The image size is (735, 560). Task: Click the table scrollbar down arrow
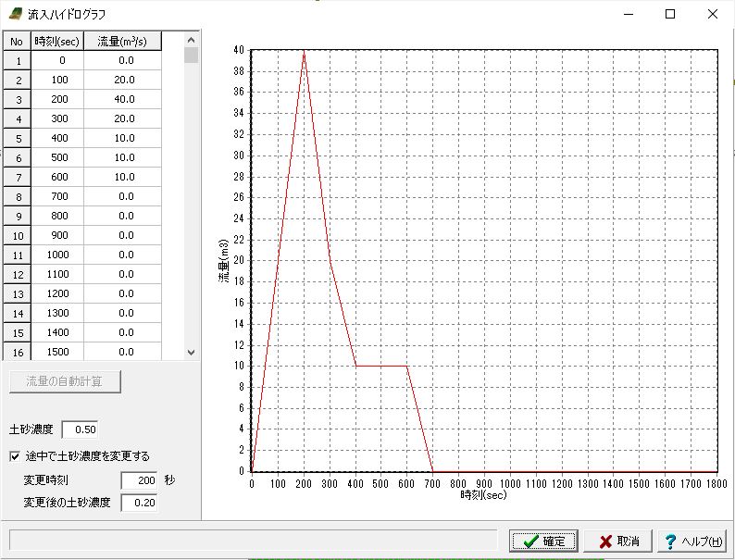coord(191,353)
